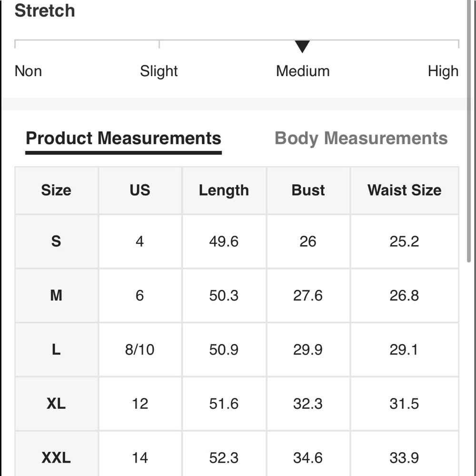
Task: Select the XL size row label
Action: coord(56,404)
